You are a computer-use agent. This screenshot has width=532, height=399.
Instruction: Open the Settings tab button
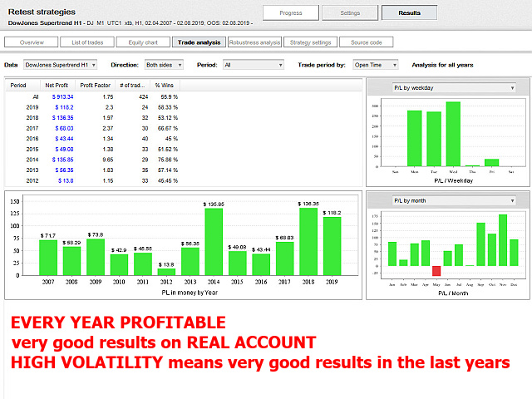pyautogui.click(x=350, y=13)
